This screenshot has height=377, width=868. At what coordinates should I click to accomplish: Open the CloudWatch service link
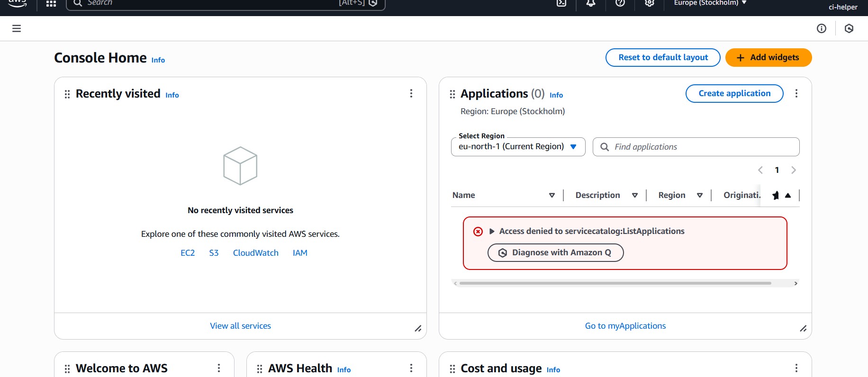pos(255,253)
